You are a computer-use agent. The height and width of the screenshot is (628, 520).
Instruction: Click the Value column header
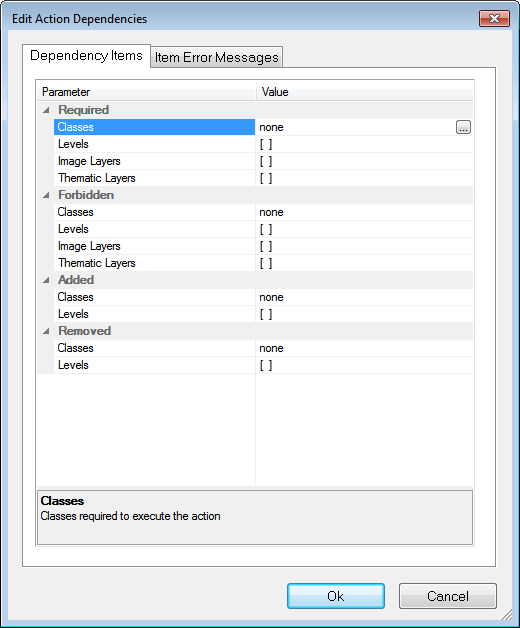tap(365, 92)
